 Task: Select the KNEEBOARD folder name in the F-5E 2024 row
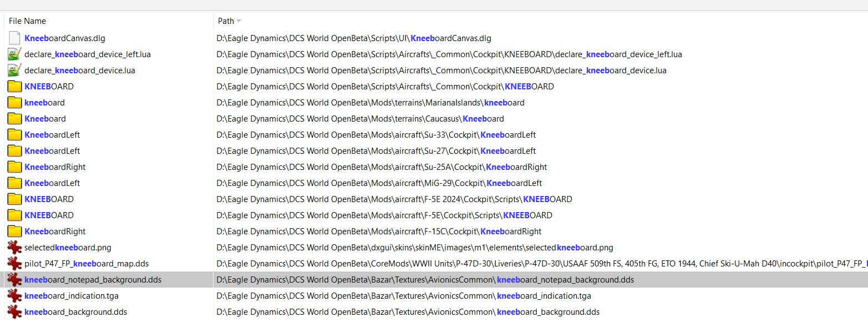click(x=49, y=199)
